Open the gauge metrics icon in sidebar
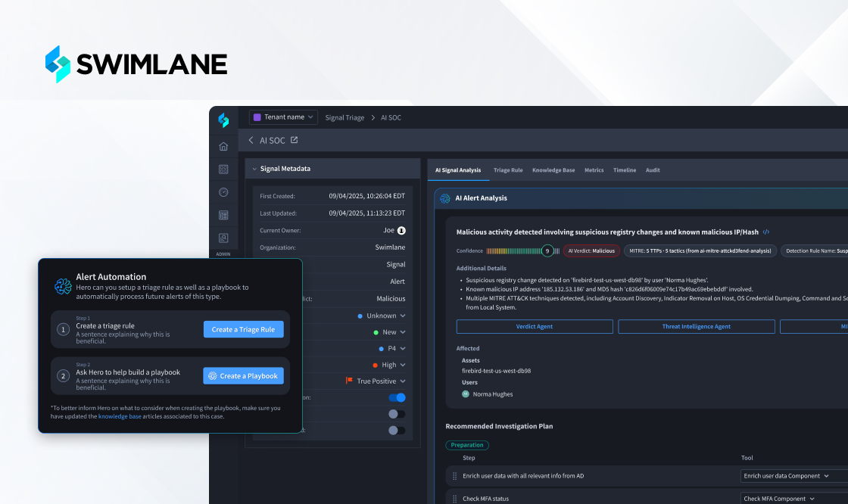 tap(223, 192)
